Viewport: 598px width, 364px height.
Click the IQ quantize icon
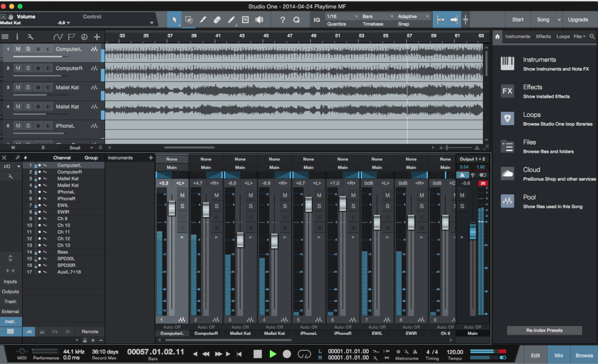pyautogui.click(x=316, y=20)
